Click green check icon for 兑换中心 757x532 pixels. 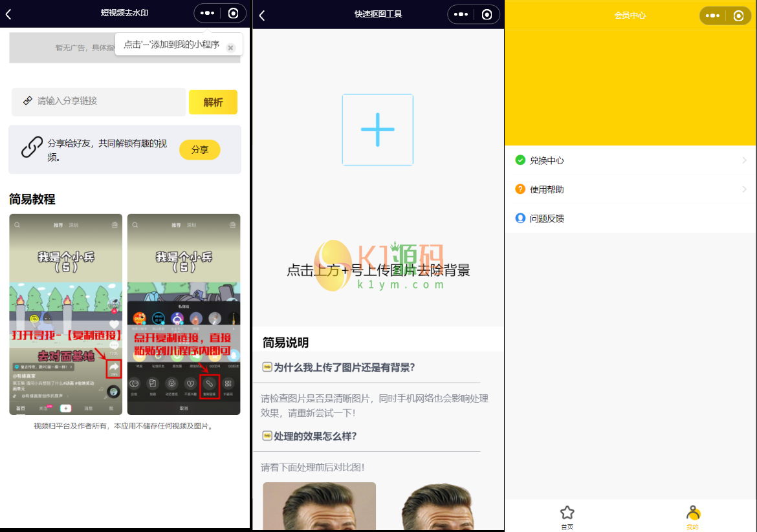coord(520,160)
